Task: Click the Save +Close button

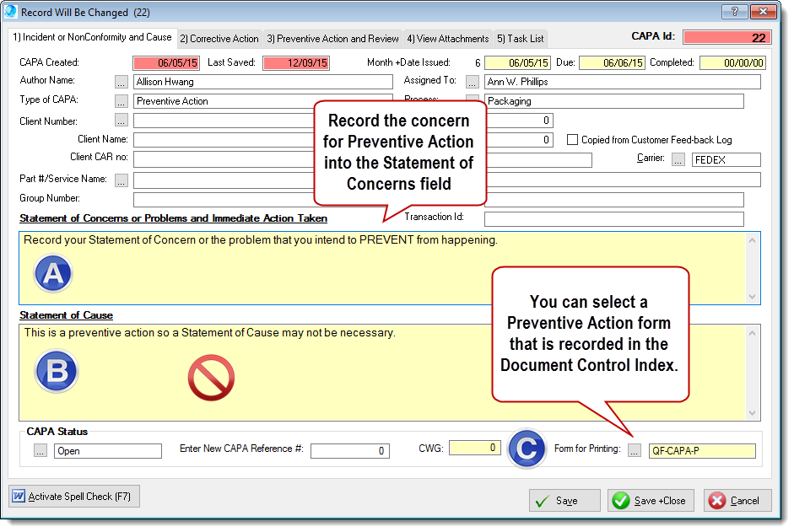Action: coord(651,501)
